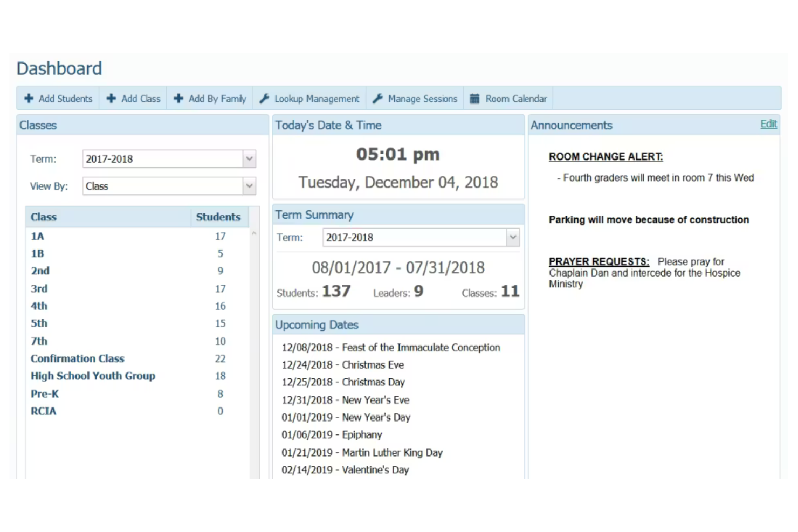This screenshot has height=532, width=798.
Task: Click the dropdown arrow on Term selector
Action: [x=249, y=158]
